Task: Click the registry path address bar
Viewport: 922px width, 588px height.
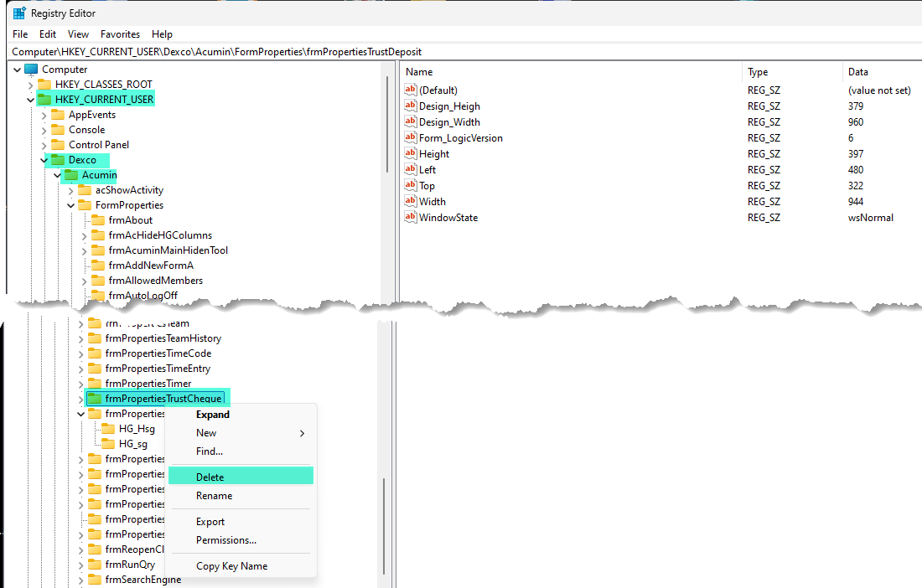Action: pos(464,52)
